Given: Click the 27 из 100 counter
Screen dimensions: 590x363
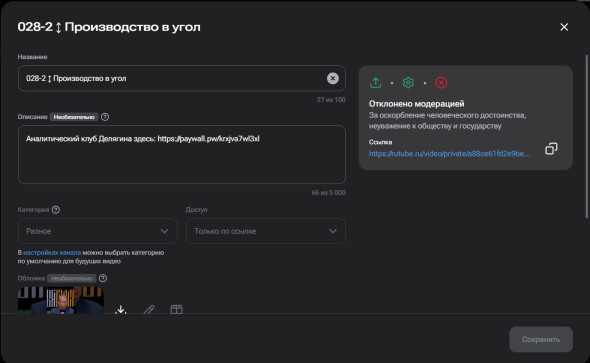Looking at the screenshot, I should click(x=331, y=100).
